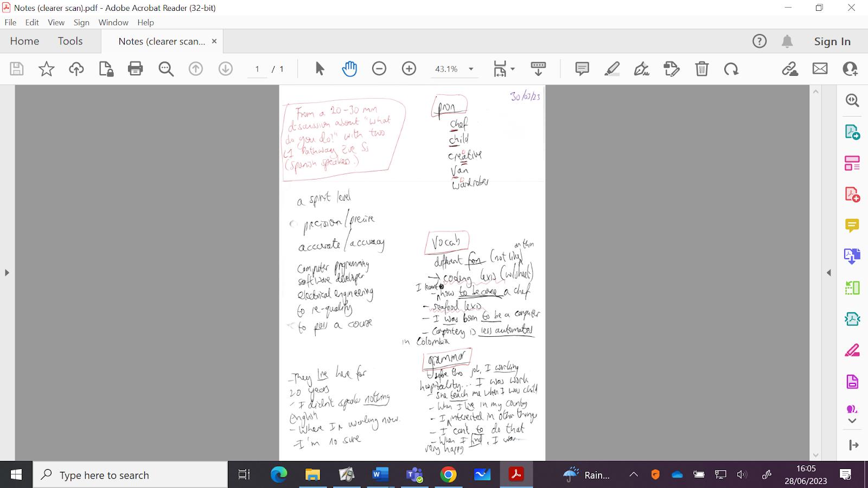Select the Notes (clearer scan) document tab

coord(162,41)
